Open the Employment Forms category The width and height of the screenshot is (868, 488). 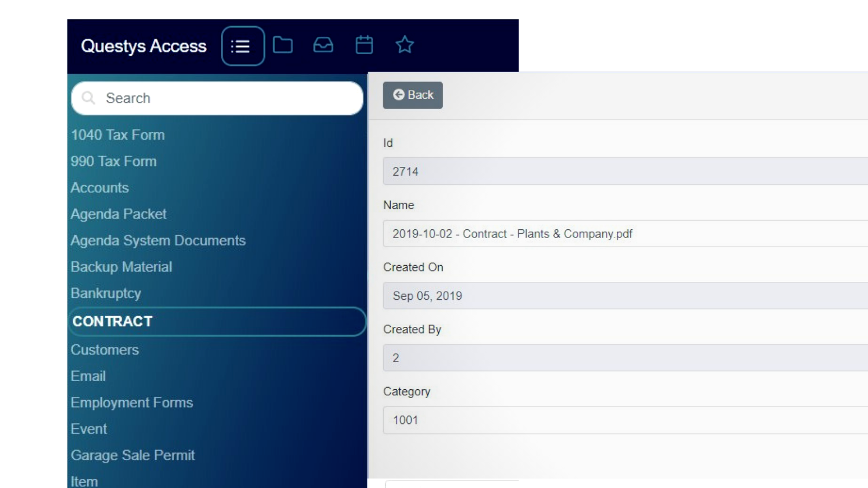pyautogui.click(x=132, y=403)
